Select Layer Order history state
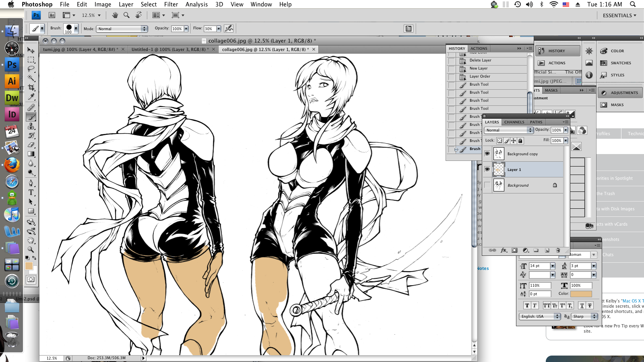The height and width of the screenshot is (362, 644). 487,76
